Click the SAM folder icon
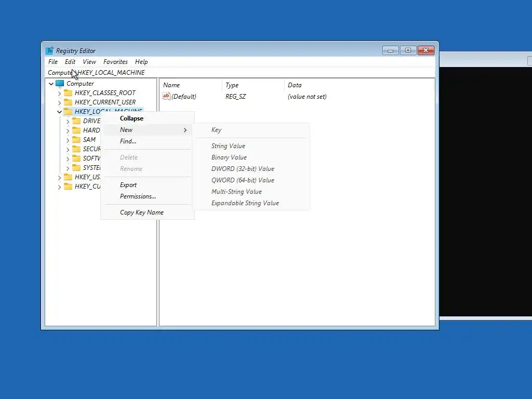This screenshot has width=532, height=399. pos(77,139)
